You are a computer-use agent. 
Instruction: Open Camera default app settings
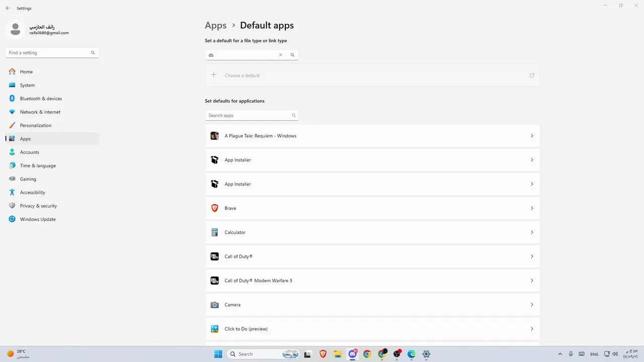pos(372,305)
